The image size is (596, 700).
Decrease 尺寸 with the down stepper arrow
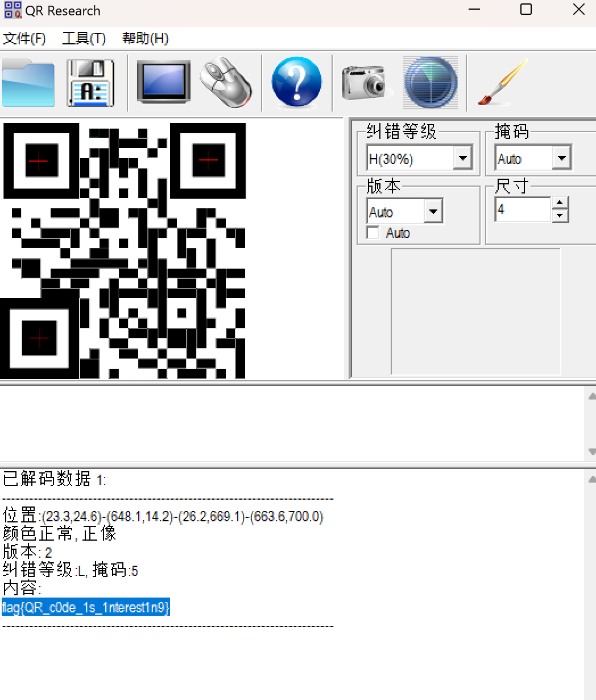click(561, 216)
